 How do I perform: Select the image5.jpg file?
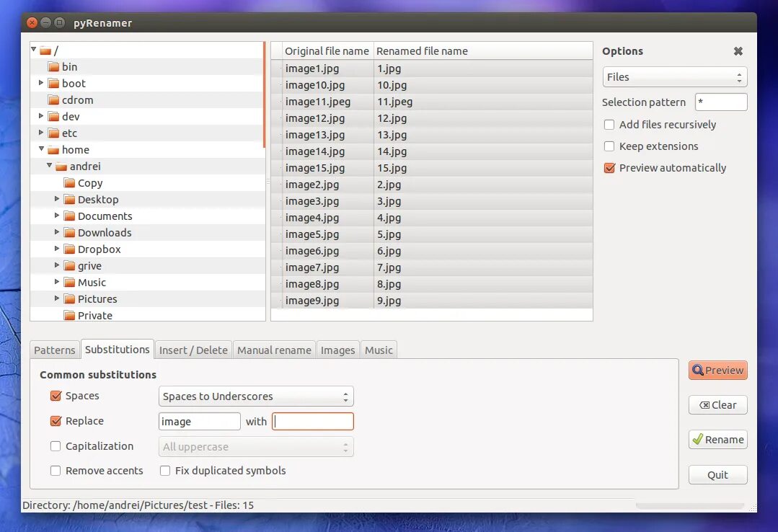pyautogui.click(x=432, y=234)
